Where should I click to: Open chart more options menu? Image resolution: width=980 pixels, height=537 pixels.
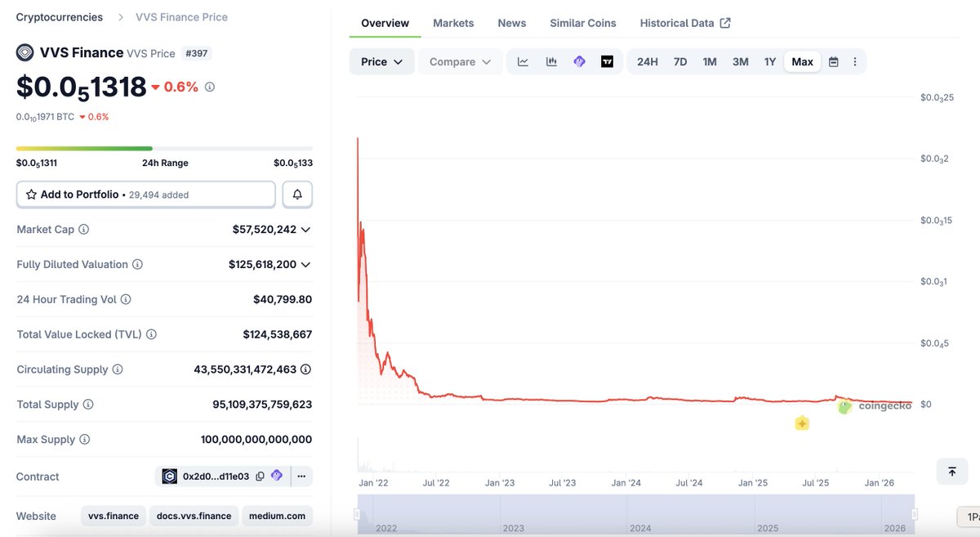click(855, 62)
